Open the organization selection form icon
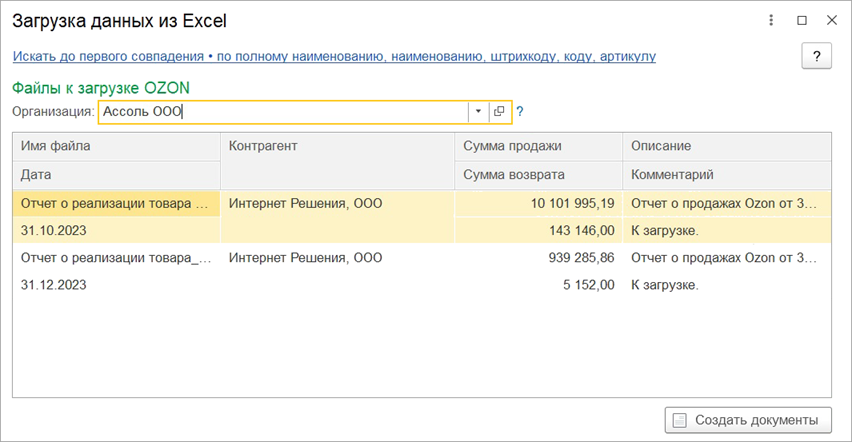Image resolution: width=852 pixels, height=442 pixels. pyautogui.click(x=499, y=112)
